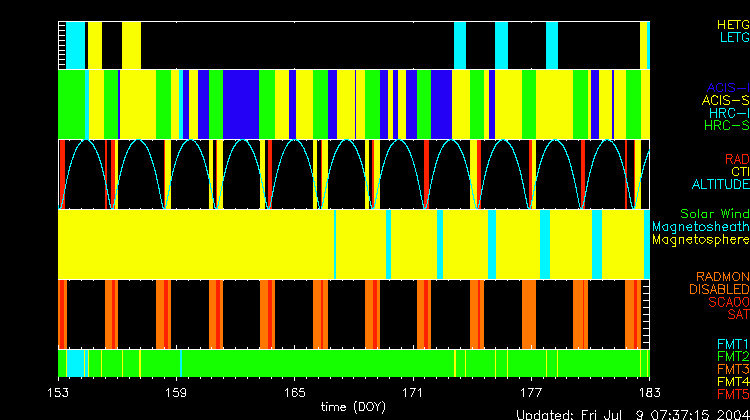The image size is (750, 420).
Task: Click the HETG legend label
Action: pyautogui.click(x=731, y=24)
